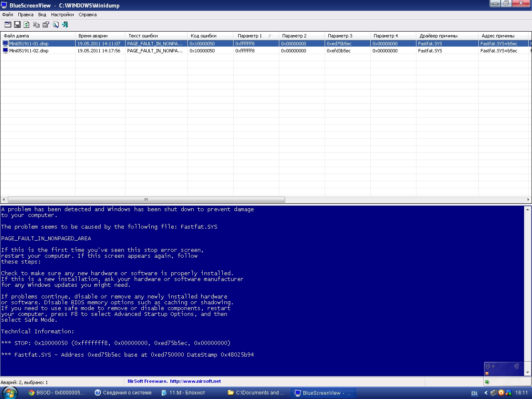Screen dimensions: 532x399
Task: Click the BlueScreenView title bar icon
Action: (4, 5)
